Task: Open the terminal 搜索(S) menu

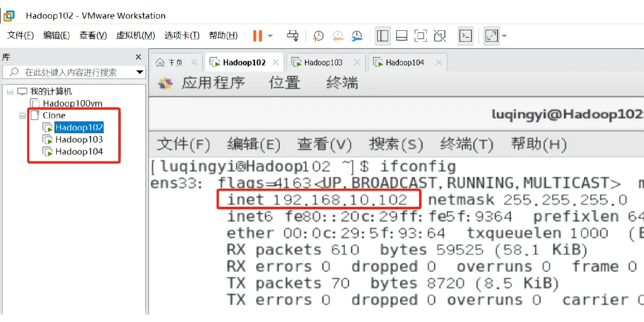Action: coord(396,145)
